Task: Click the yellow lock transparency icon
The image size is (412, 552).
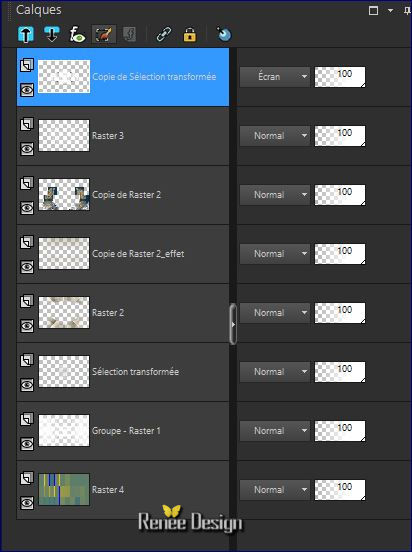Action: (189, 34)
